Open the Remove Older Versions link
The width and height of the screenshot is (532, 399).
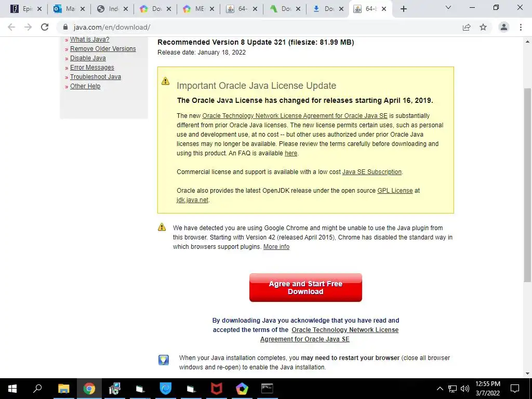click(103, 49)
